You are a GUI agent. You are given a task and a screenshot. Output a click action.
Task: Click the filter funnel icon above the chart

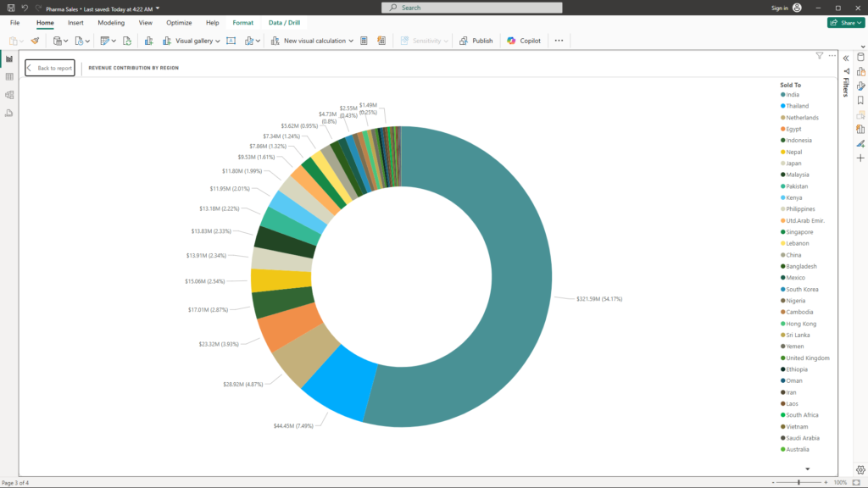click(x=820, y=56)
